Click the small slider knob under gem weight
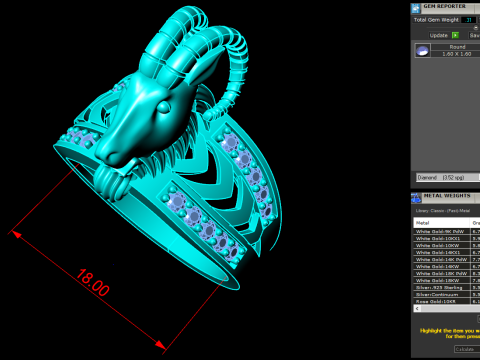480x360 pixels. click(x=476, y=28)
